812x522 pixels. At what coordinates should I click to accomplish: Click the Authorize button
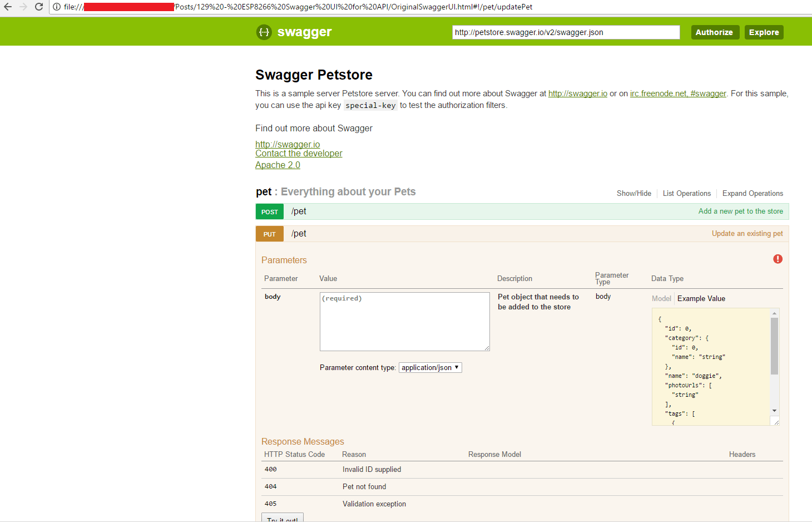pos(715,32)
